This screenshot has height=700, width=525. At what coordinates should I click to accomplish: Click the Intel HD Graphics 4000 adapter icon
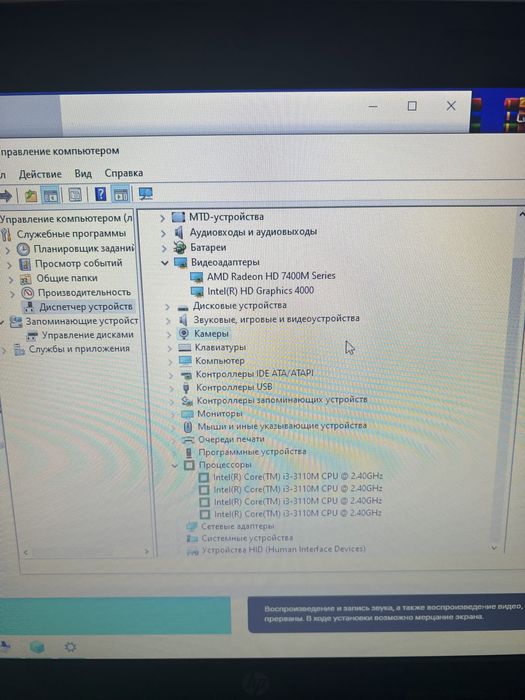point(197,292)
